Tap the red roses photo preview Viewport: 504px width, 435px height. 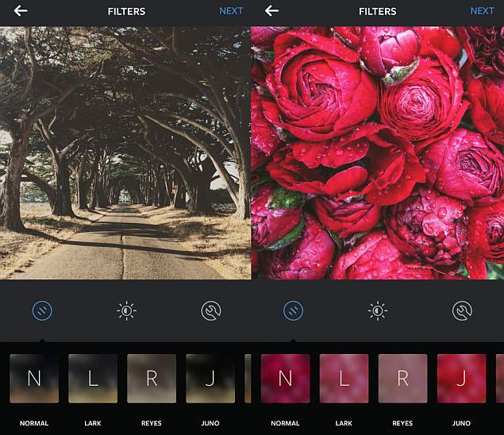[378, 152]
